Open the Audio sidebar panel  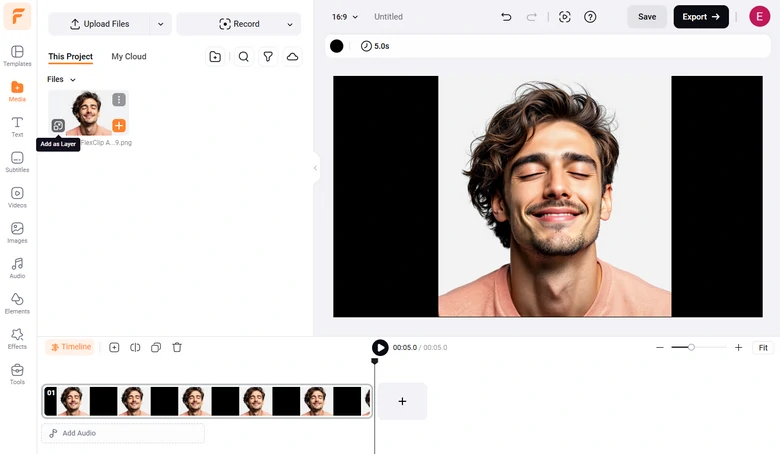[17, 268]
